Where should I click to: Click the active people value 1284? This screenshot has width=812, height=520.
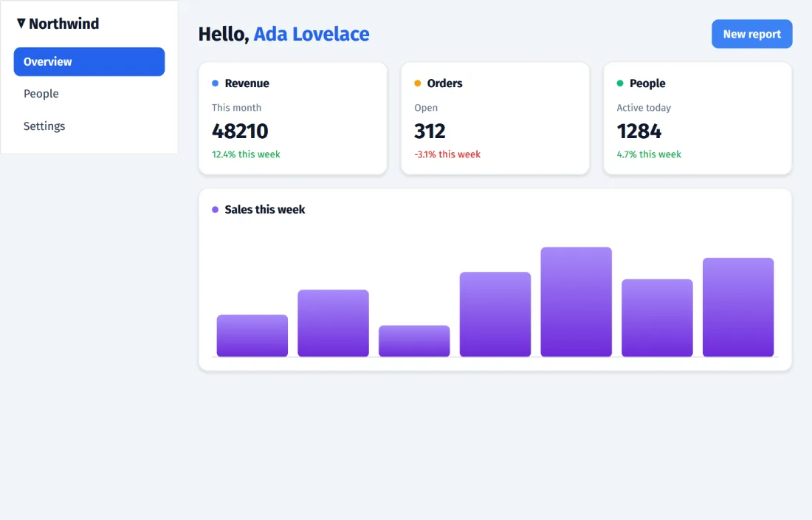[639, 131]
